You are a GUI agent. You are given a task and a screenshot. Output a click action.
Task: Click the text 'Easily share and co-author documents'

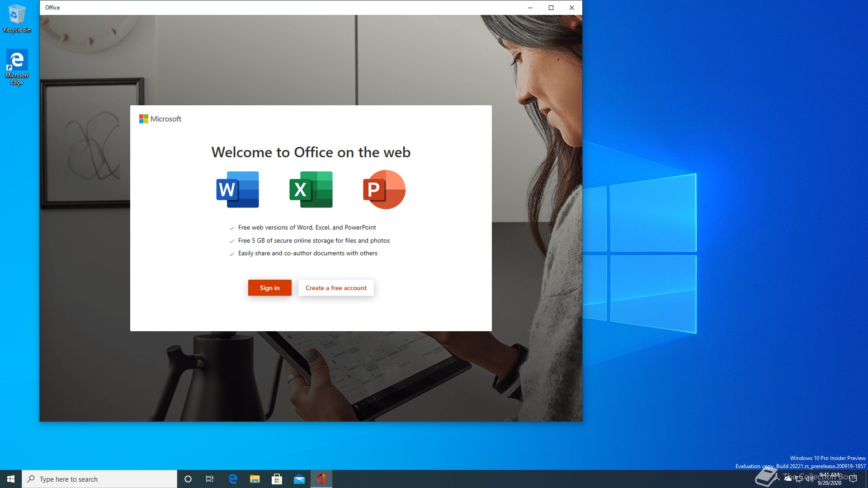(291, 253)
